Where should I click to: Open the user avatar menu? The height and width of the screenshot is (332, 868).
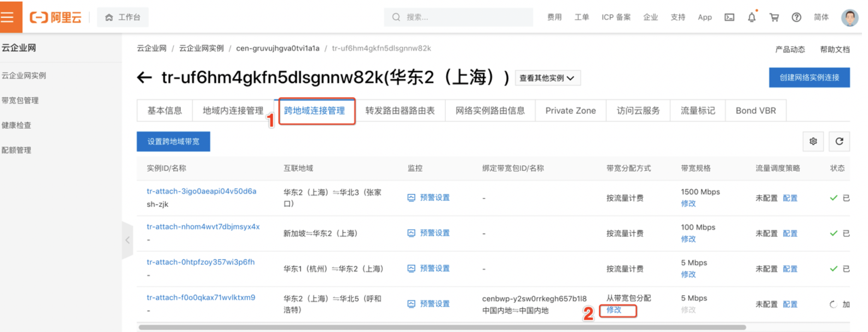tap(849, 17)
